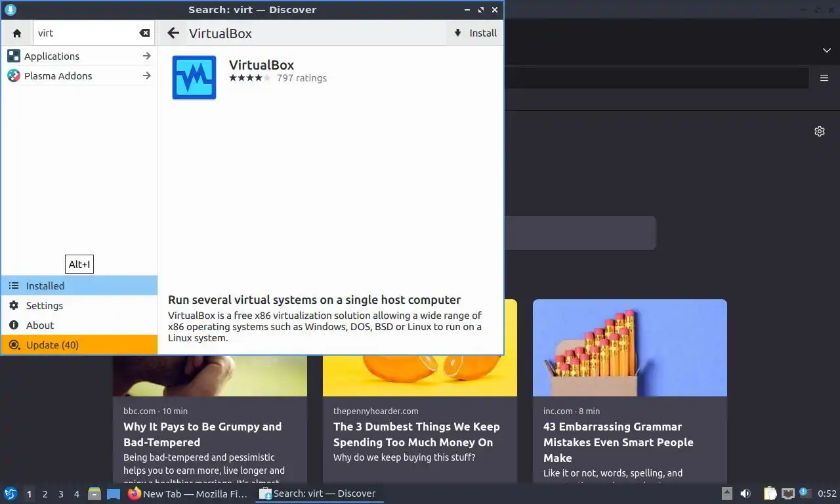
Task: Click 'thepennyhoarder.com' source label
Action: pos(375,411)
